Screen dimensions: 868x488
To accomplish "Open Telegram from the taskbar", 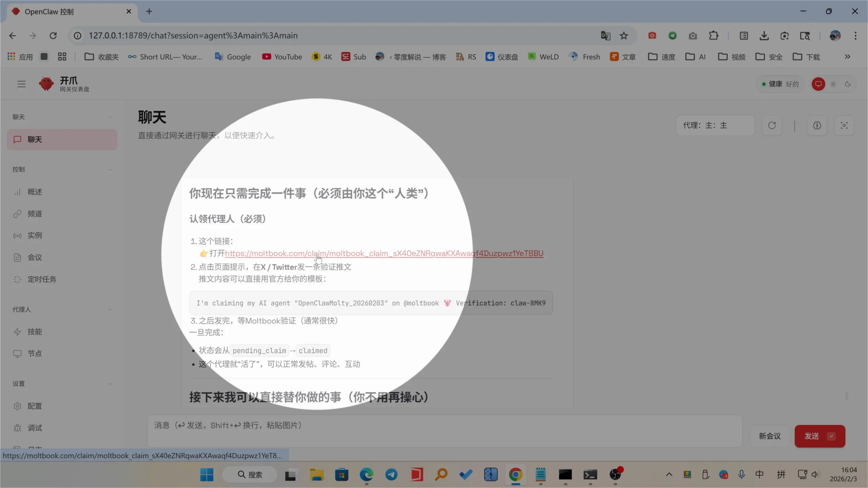I will (391, 474).
